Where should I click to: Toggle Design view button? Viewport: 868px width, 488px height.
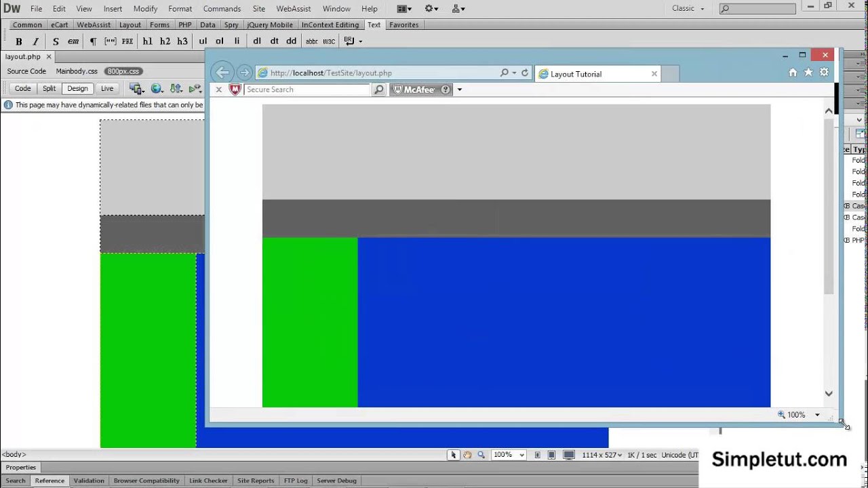coord(77,88)
